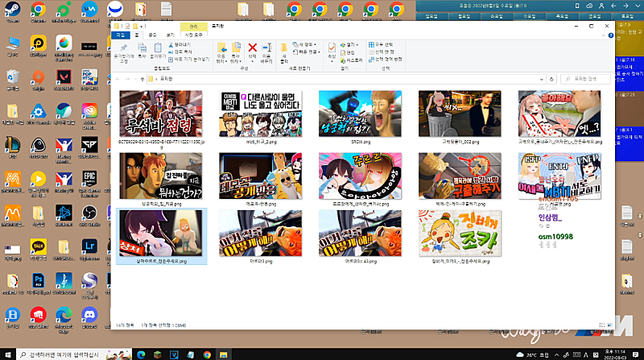Image resolution: width=644 pixels, height=360 pixels.
Task: Open Discord from the desktop shortcut
Action: click(x=91, y=313)
